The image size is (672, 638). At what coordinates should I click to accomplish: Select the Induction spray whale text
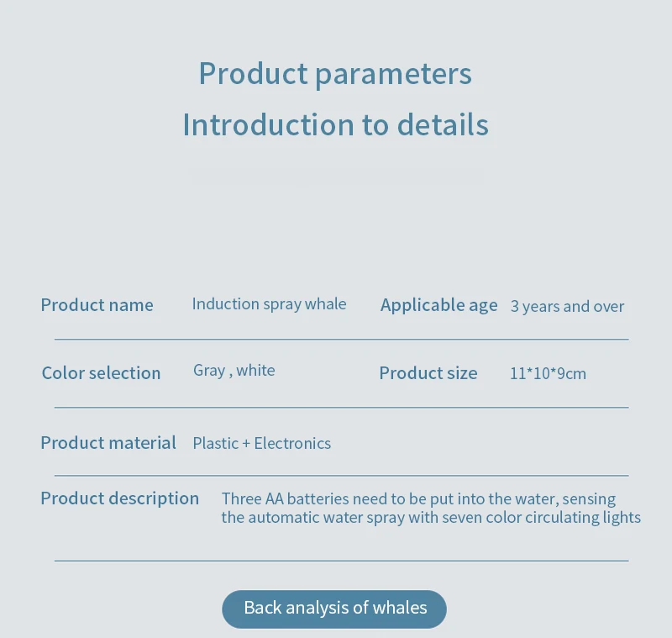(269, 304)
